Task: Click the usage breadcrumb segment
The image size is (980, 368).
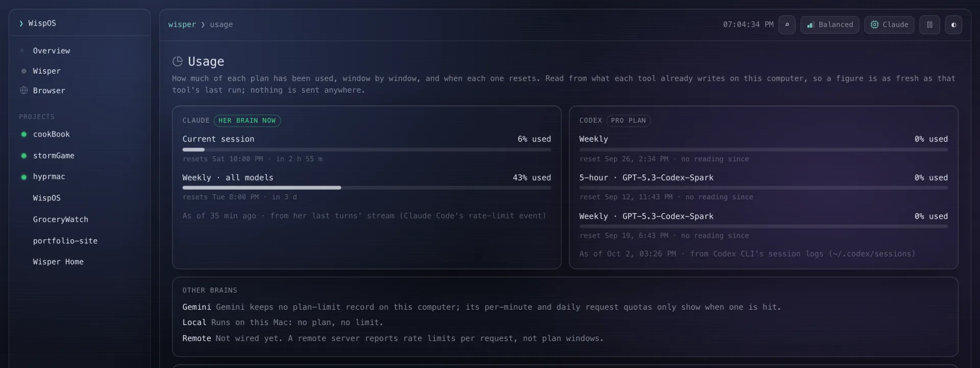Action: point(221,25)
